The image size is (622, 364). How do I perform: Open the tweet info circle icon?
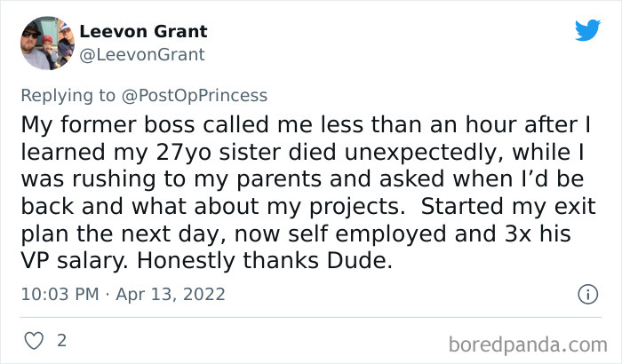pos(586,294)
